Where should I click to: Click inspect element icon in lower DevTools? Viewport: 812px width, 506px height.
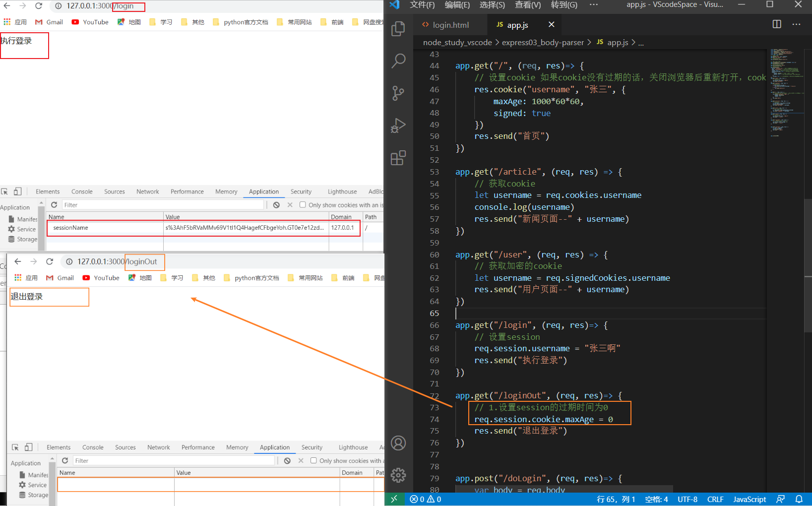click(x=15, y=447)
